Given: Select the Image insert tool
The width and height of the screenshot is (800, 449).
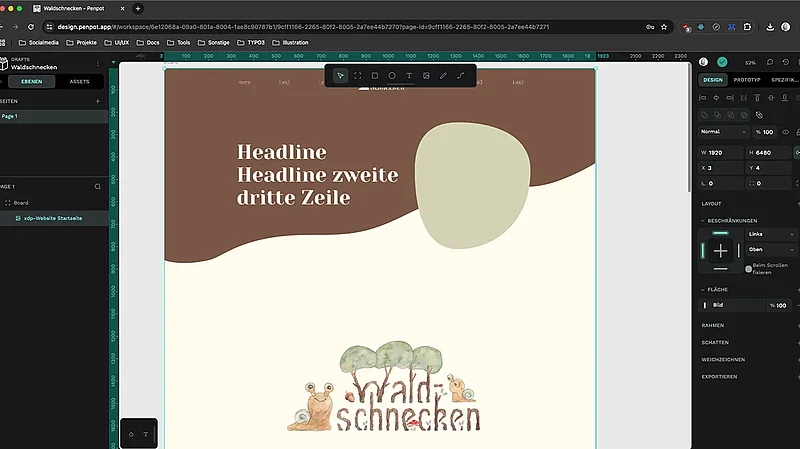Looking at the screenshot, I should point(426,76).
